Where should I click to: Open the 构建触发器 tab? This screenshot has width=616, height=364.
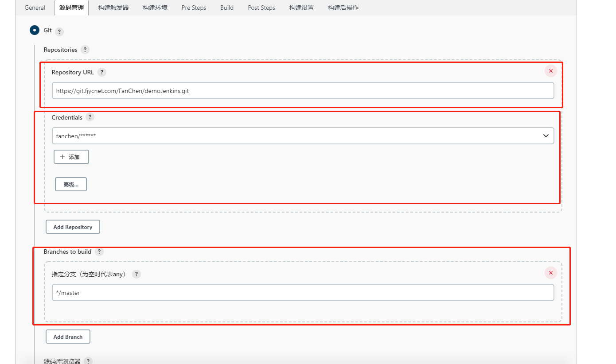113,8
